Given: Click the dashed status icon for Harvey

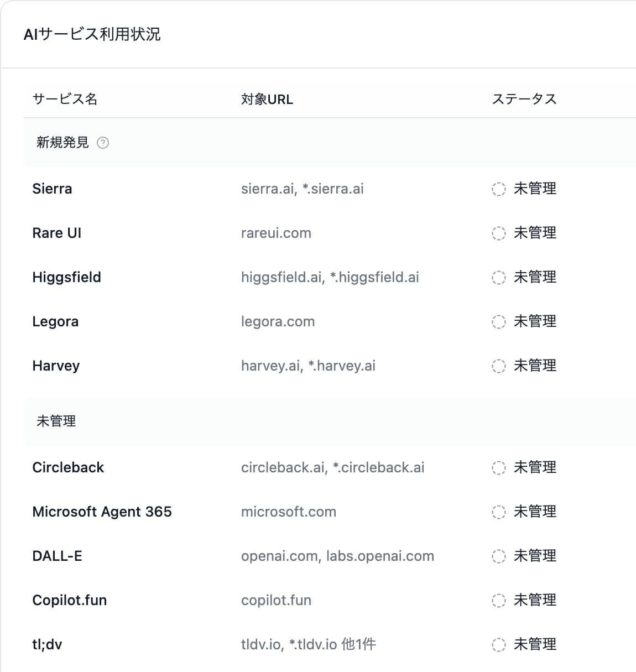Looking at the screenshot, I should pos(498,366).
